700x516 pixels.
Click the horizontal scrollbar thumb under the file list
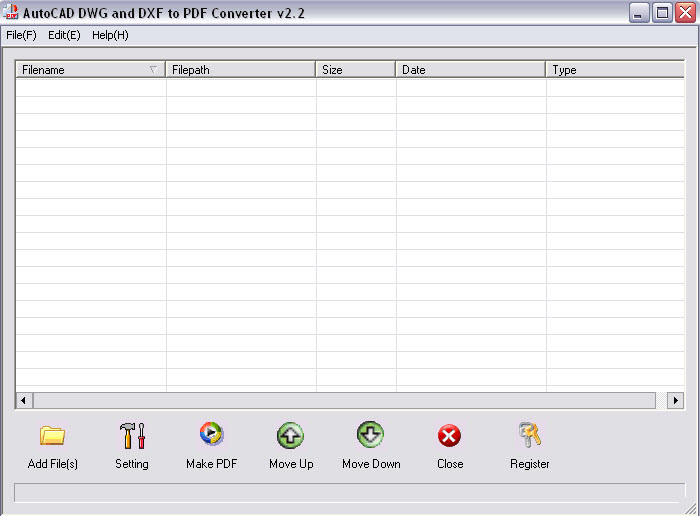point(344,400)
